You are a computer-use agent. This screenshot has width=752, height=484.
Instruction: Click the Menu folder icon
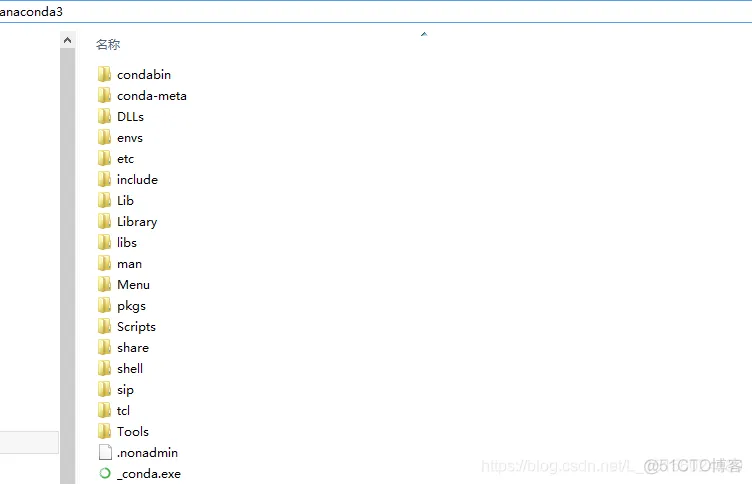[104, 284]
